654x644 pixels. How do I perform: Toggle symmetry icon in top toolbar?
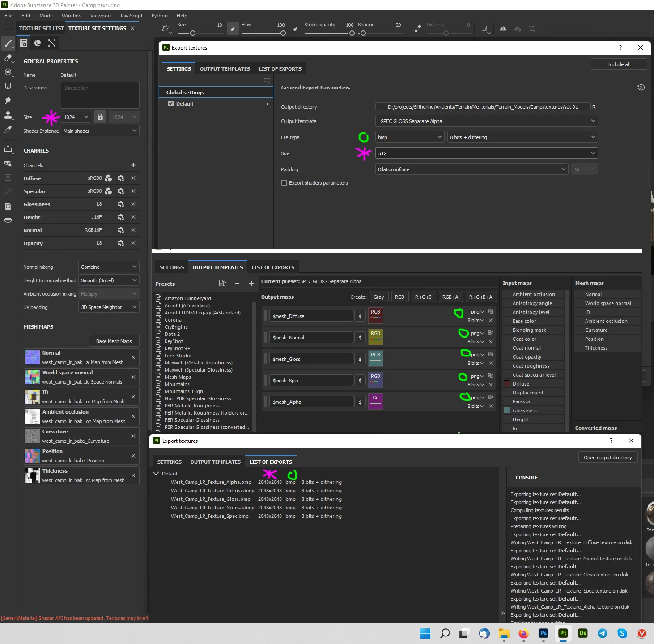(x=503, y=29)
